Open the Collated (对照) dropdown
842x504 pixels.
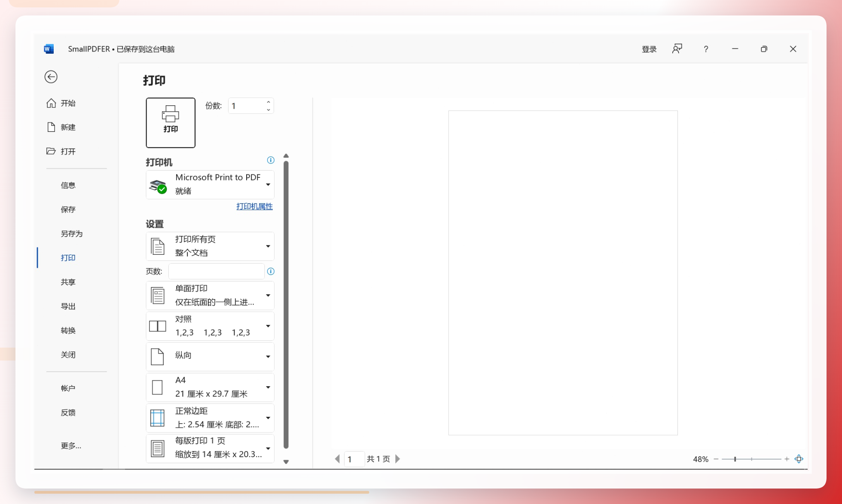tap(210, 326)
